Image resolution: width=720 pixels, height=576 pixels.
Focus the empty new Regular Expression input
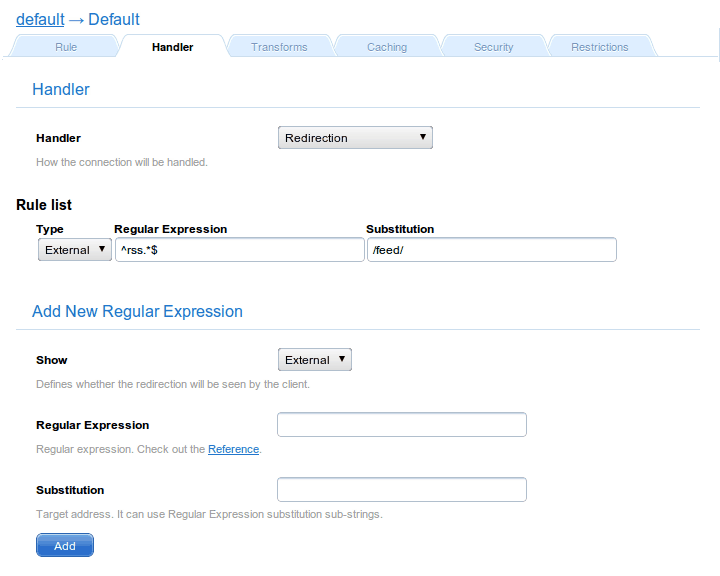coord(401,425)
